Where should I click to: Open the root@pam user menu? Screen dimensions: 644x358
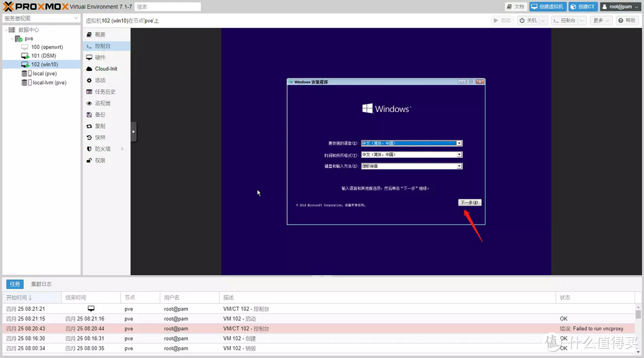[620, 7]
